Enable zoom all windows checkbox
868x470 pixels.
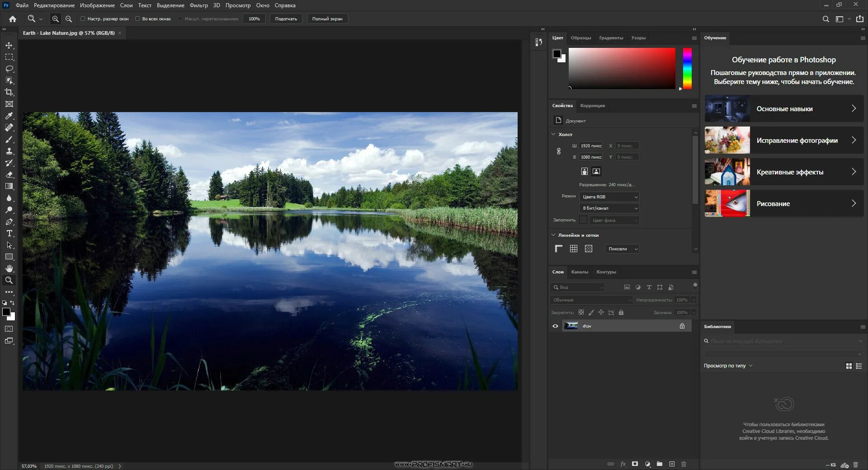coord(137,19)
